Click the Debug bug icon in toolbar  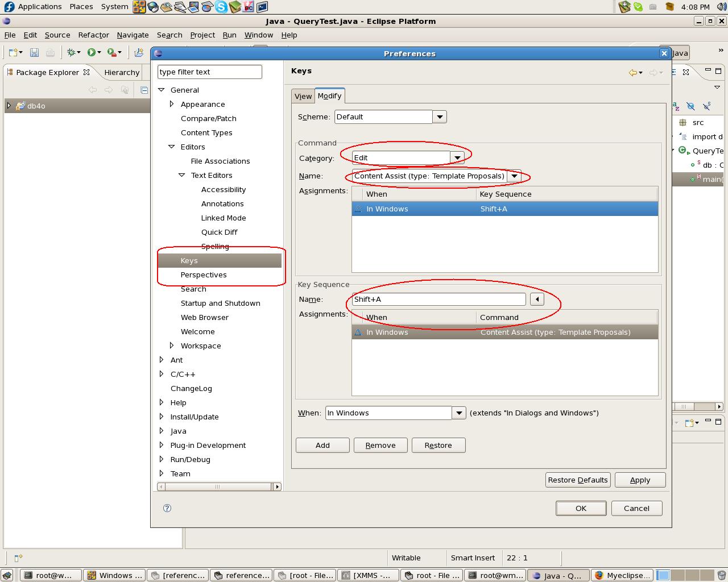click(71, 53)
